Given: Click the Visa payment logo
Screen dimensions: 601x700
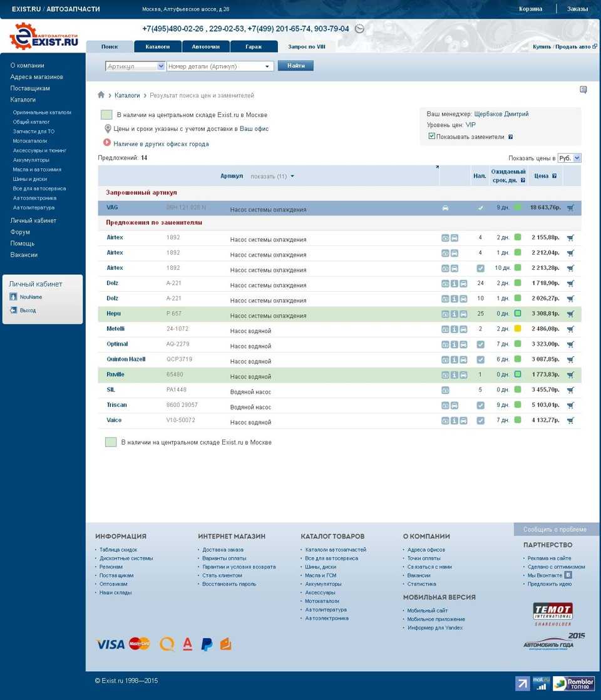Looking at the screenshot, I should tap(110, 644).
